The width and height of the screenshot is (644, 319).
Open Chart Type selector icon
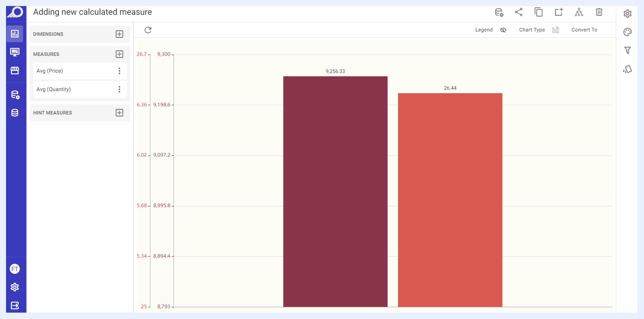[556, 30]
